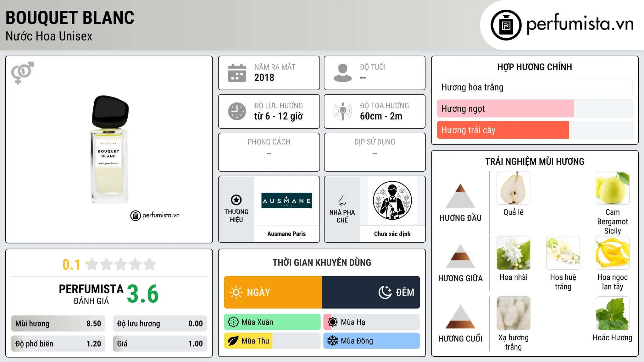The height and width of the screenshot is (362, 644).
Task: Click the Độ phổ biến 1.20 score row
Action: 58,343
